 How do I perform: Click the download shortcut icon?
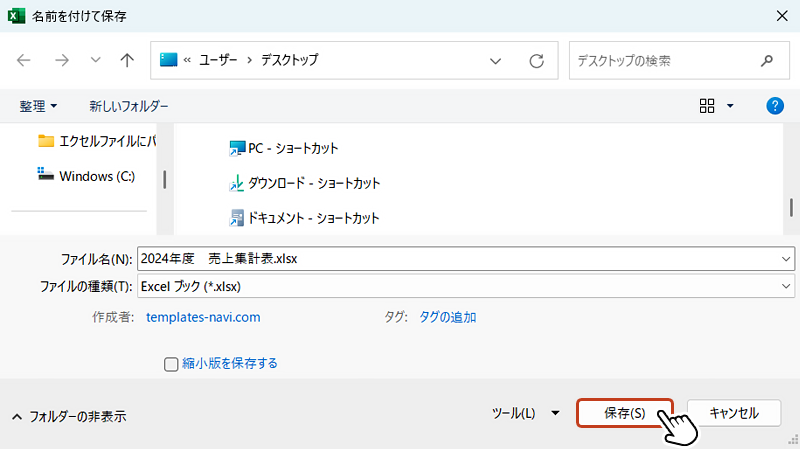tap(237, 183)
